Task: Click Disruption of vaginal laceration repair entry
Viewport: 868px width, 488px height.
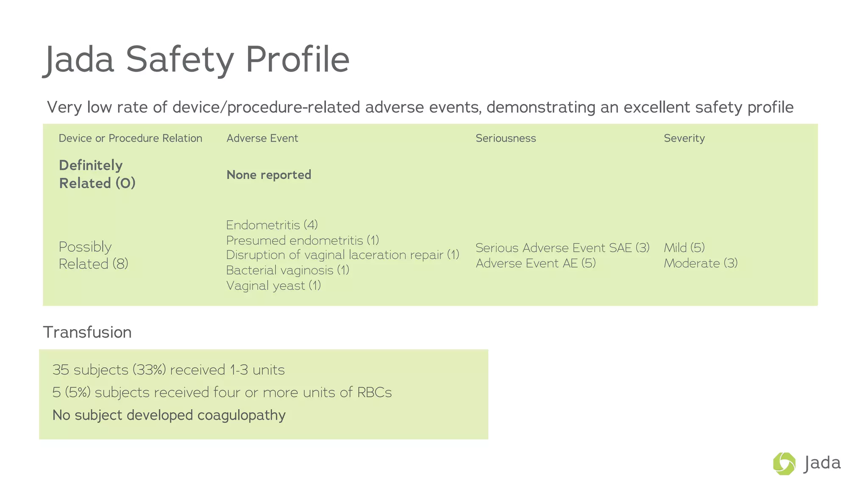Action: click(342, 255)
